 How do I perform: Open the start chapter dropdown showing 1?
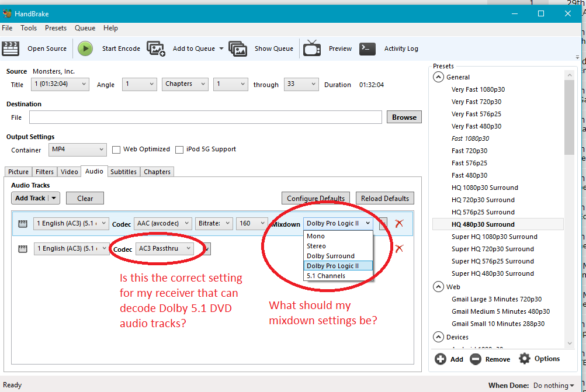(231, 84)
